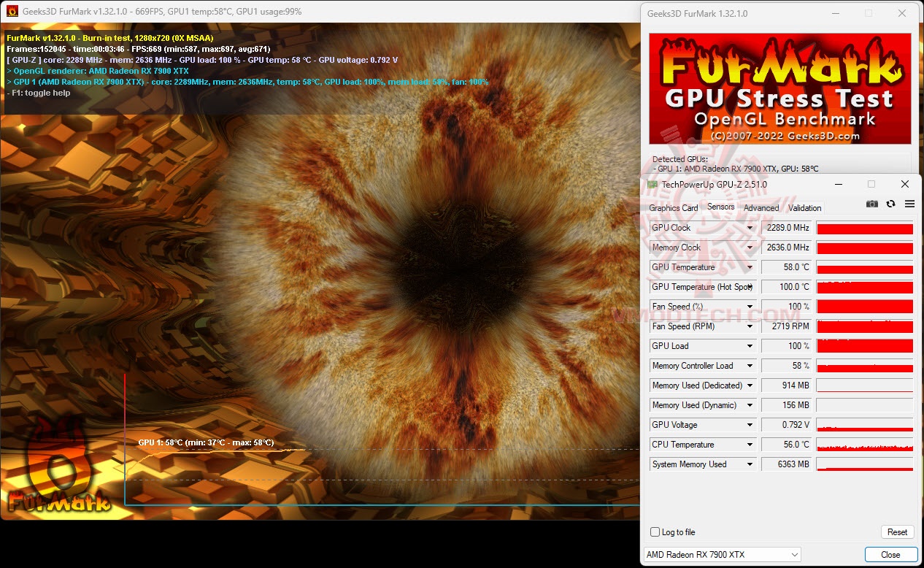924x568 pixels.
Task: Expand the Fan Speed (RPM) sensor dropdown
Action: 750,326
